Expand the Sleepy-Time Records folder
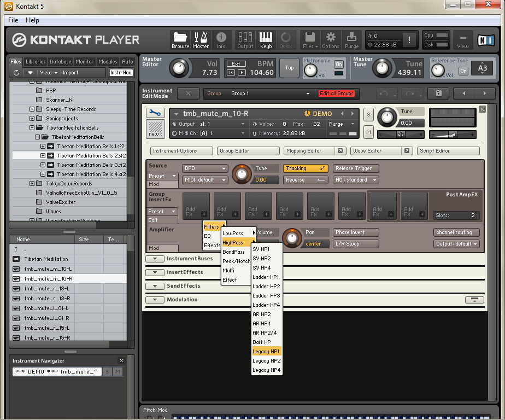Viewport: 505px width, 420px height. pos(32,109)
